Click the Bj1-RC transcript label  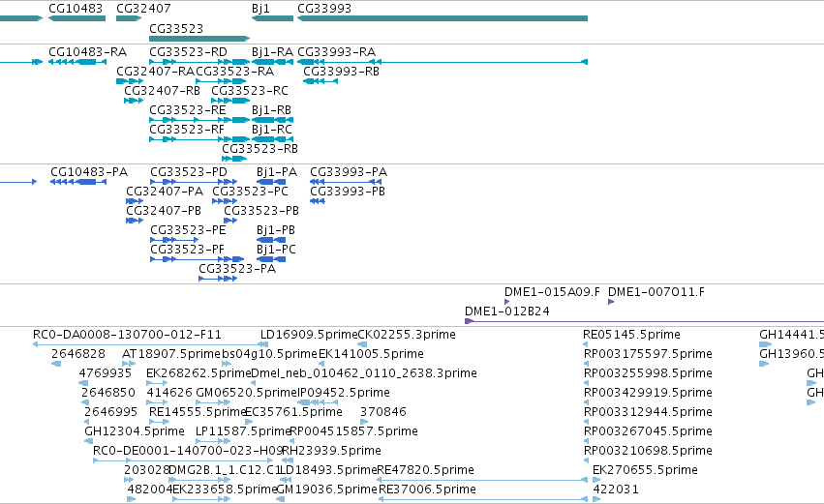pos(272,130)
